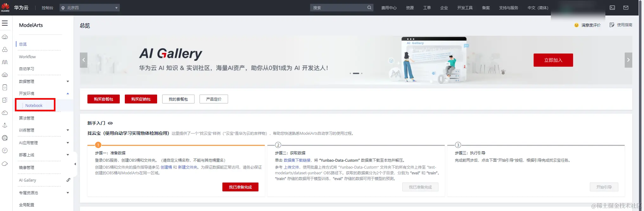Open 工单 in the top bar
The width and height of the screenshot is (644, 211).
coord(427,8)
